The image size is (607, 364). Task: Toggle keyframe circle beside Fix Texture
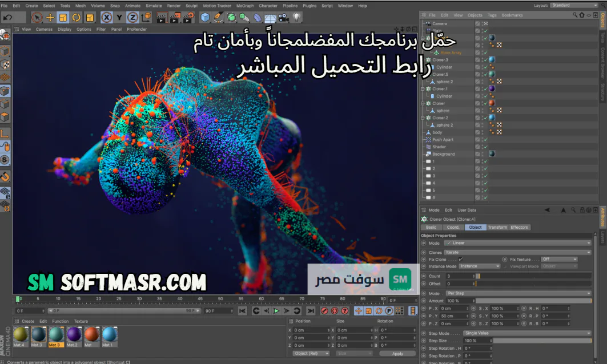click(x=504, y=260)
